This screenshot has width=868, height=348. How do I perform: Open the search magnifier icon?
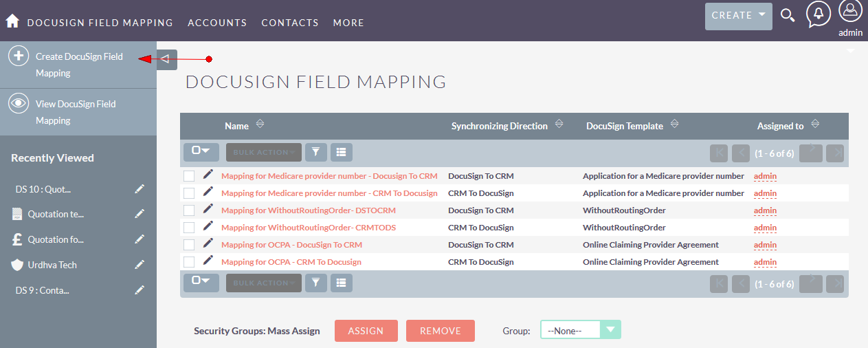[x=788, y=15]
